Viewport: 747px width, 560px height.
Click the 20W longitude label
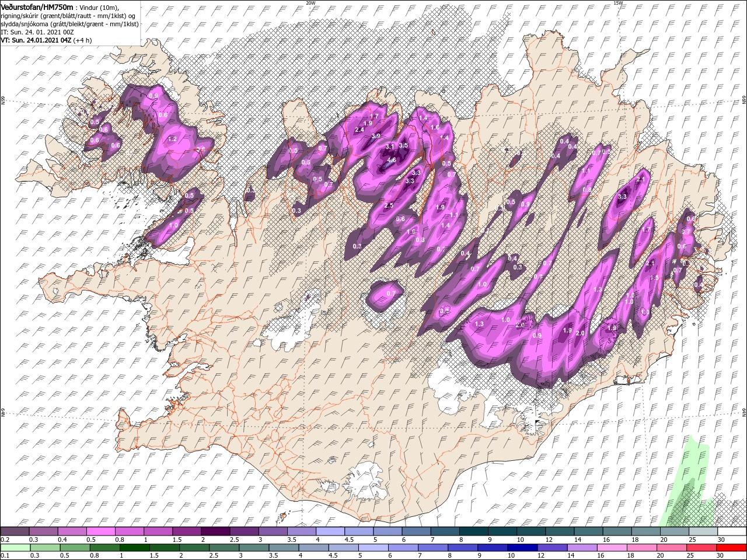click(x=310, y=3)
